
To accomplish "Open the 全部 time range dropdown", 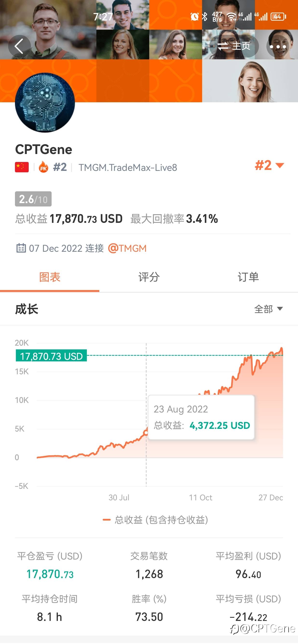I will click(268, 309).
